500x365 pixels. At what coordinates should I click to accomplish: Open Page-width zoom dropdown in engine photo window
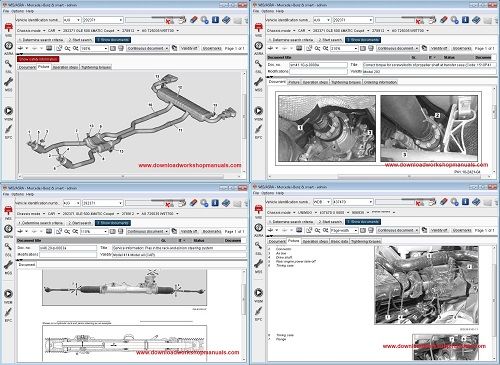pyautogui.click(x=356, y=230)
